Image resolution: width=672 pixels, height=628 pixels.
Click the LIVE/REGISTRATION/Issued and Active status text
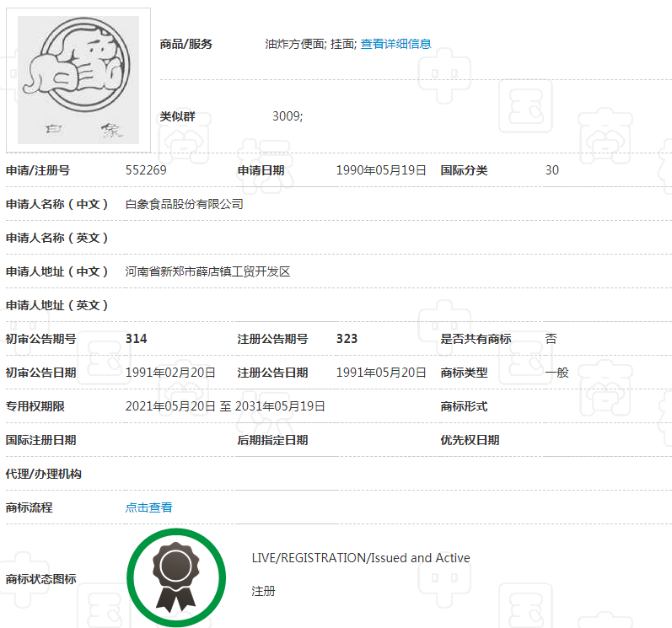(x=361, y=558)
